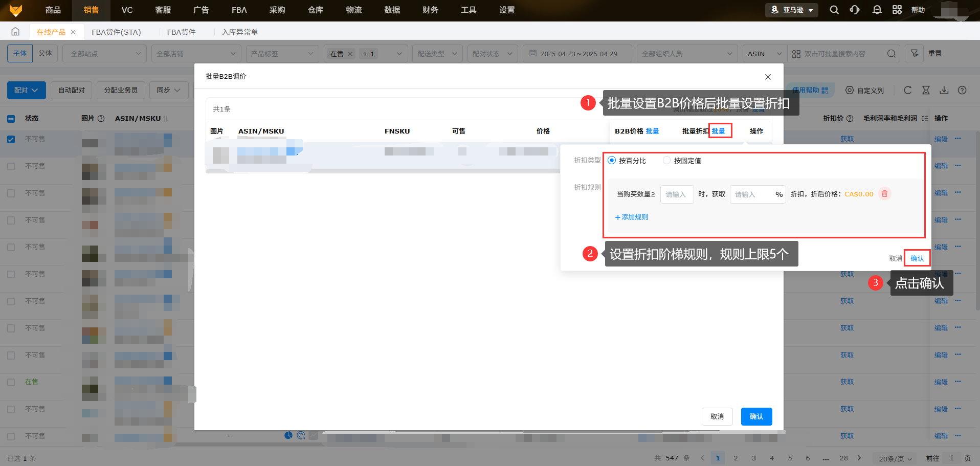Screen dimensions: 980x466
Task: Close the 批量B2B调价 dialog
Action: point(768,77)
